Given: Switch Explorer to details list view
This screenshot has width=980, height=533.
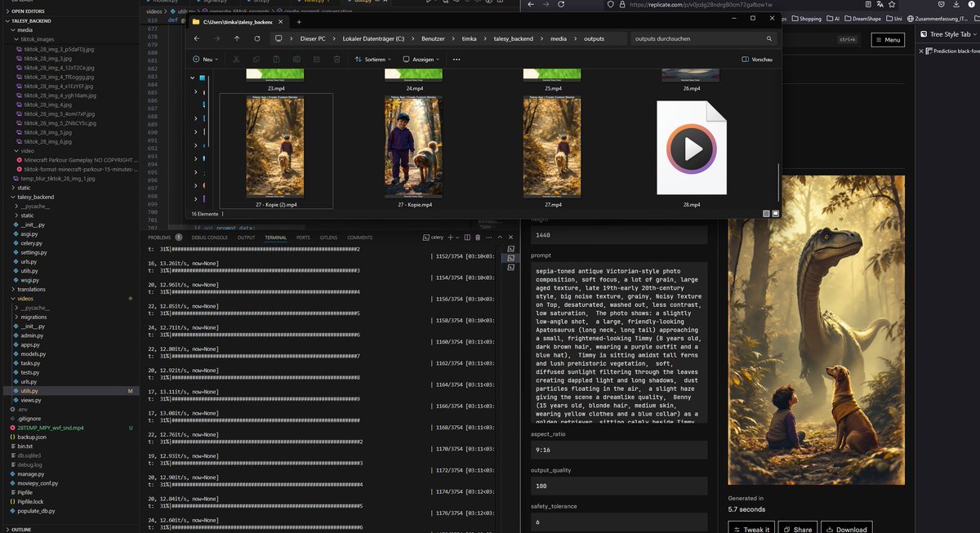Looking at the screenshot, I should (x=766, y=214).
